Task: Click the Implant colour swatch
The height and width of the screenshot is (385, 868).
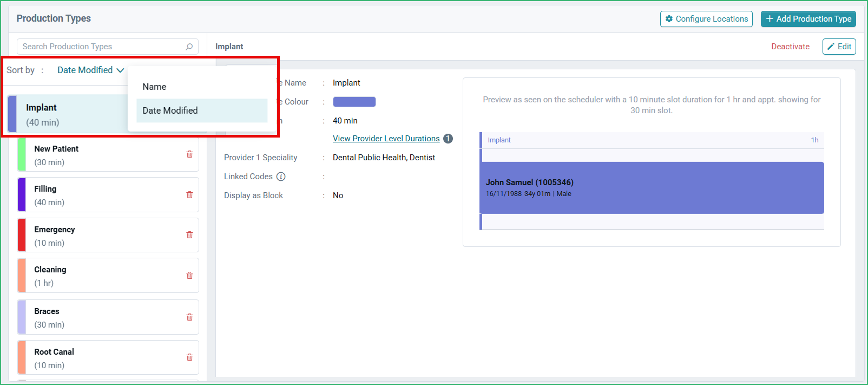Action: [x=354, y=102]
